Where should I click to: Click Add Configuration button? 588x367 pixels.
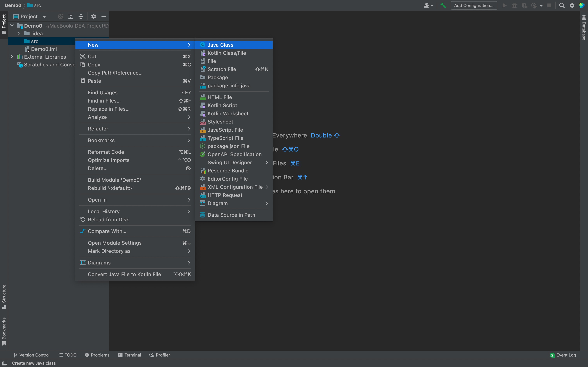(473, 5)
